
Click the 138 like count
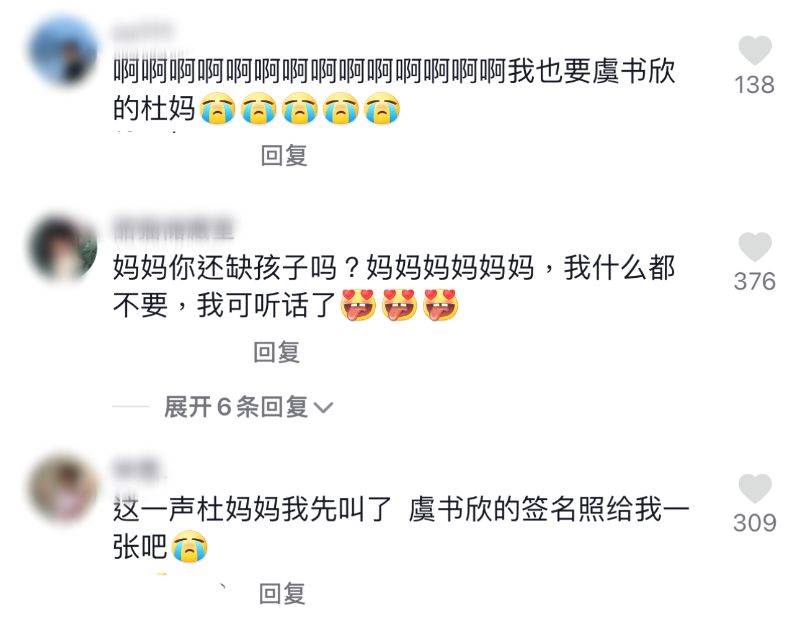(755, 85)
